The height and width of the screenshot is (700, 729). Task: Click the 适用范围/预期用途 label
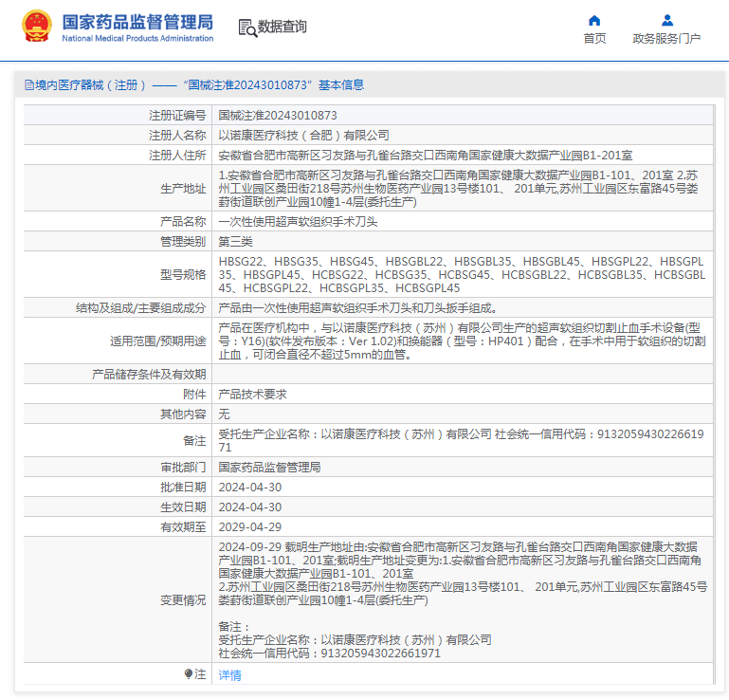(x=158, y=341)
